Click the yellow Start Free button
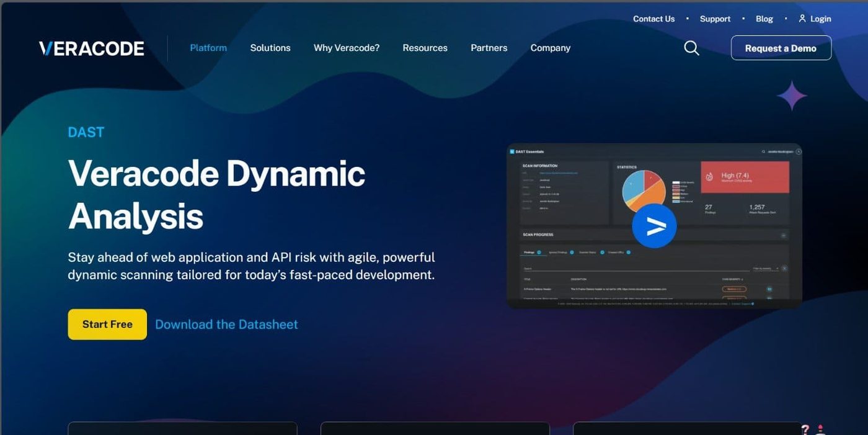This screenshot has width=868, height=435. pos(107,324)
